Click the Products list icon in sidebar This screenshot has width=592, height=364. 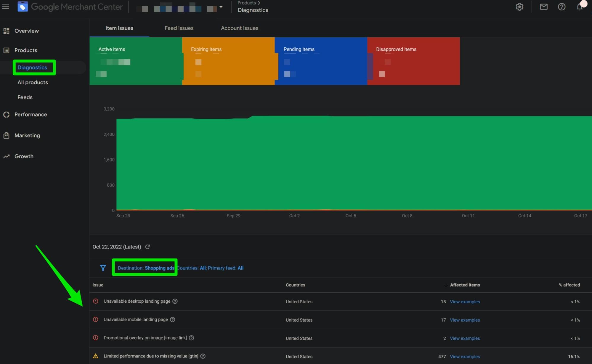coord(6,50)
